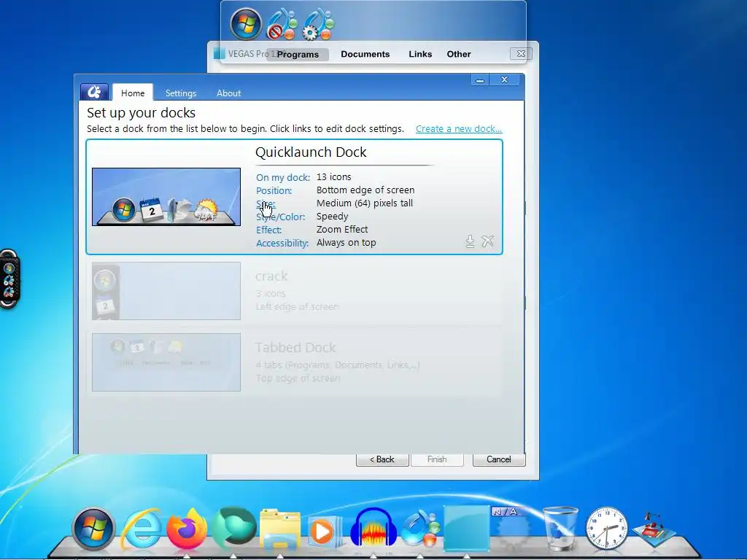The height and width of the screenshot is (560, 747).
Task: Click the Create a new dock link
Action: pyautogui.click(x=459, y=129)
